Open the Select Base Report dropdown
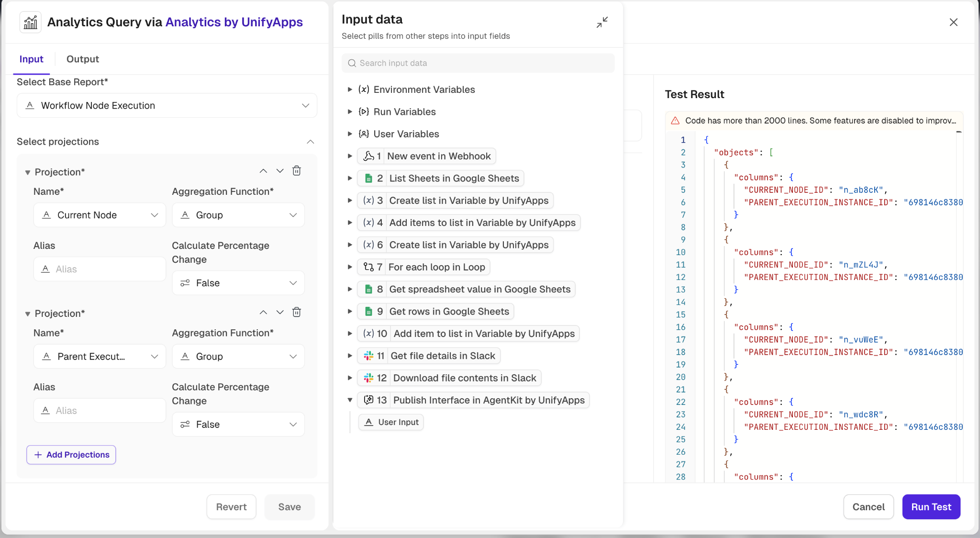Screen dimensions: 980x538 point(167,105)
